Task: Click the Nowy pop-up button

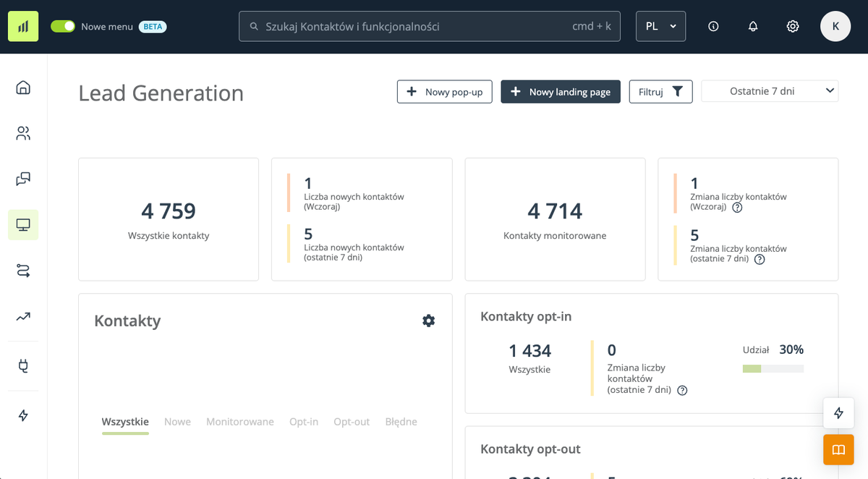Action: point(445,92)
